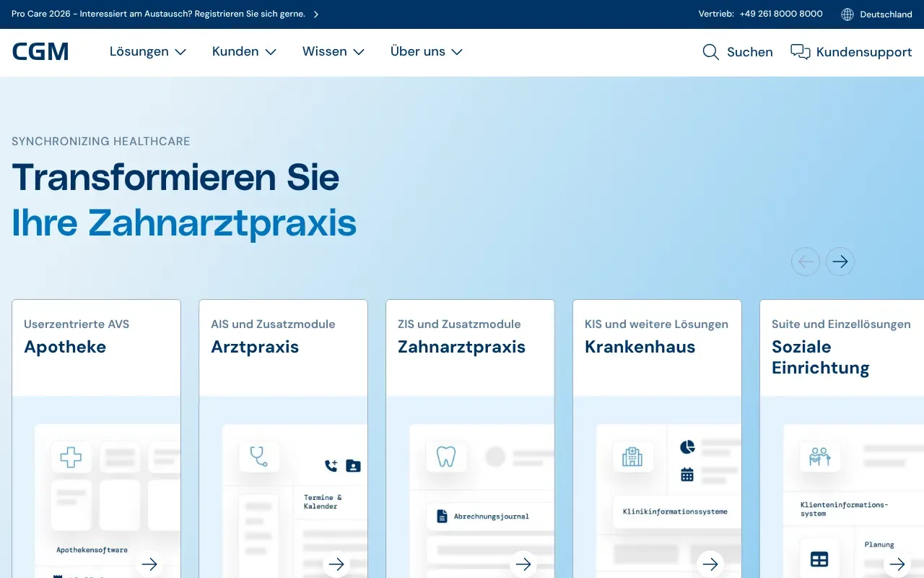
Task: Open the Soziale Einrichtung card
Action: (x=820, y=357)
